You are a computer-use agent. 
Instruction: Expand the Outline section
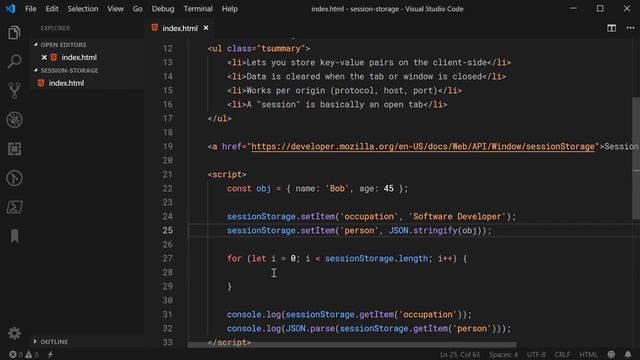pos(51,341)
